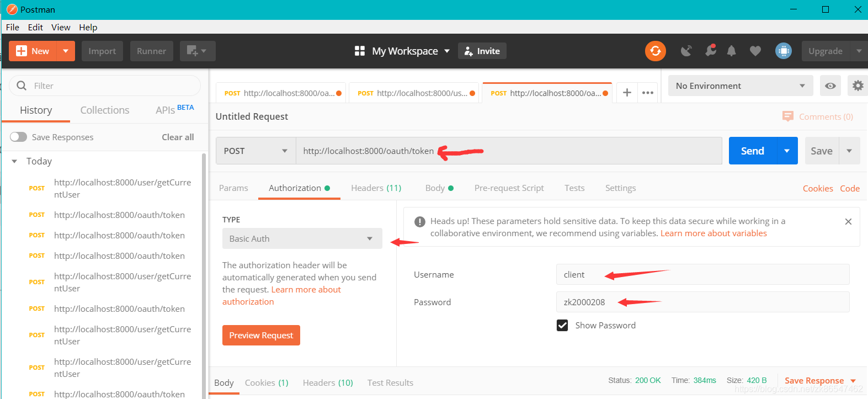Click Clear all history
868x399 pixels.
click(178, 137)
